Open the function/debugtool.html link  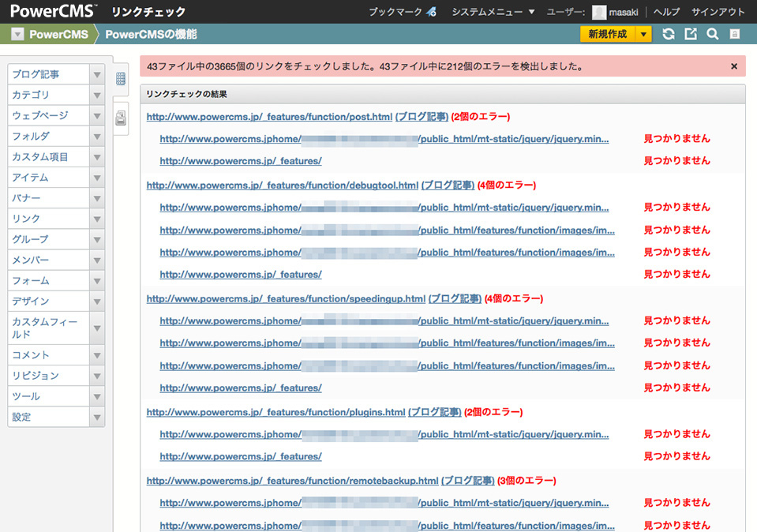(x=283, y=185)
